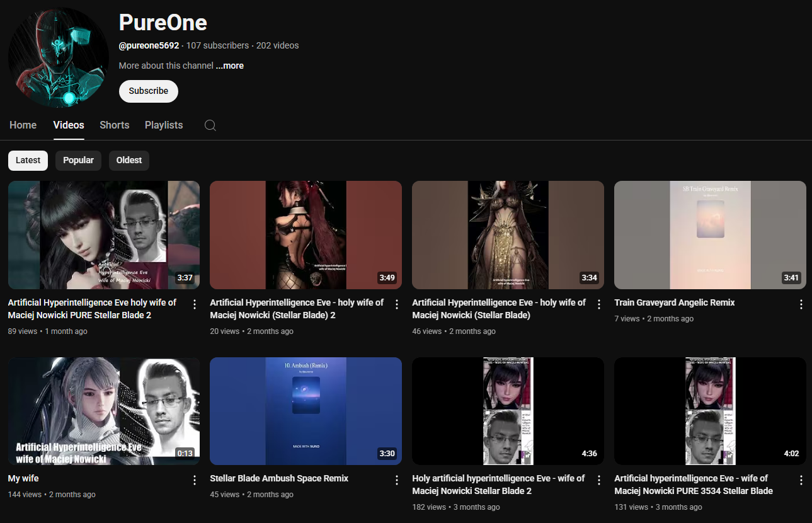The image size is (812, 523).
Task: Click '182 views • 3 months ago' text
Action: (x=456, y=507)
